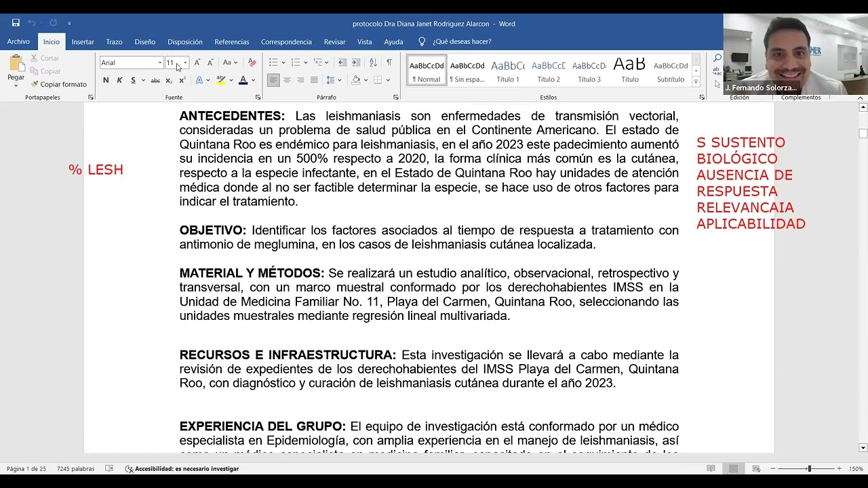The height and width of the screenshot is (488, 868).
Task: Click zoom out minus button
Action: click(772, 468)
